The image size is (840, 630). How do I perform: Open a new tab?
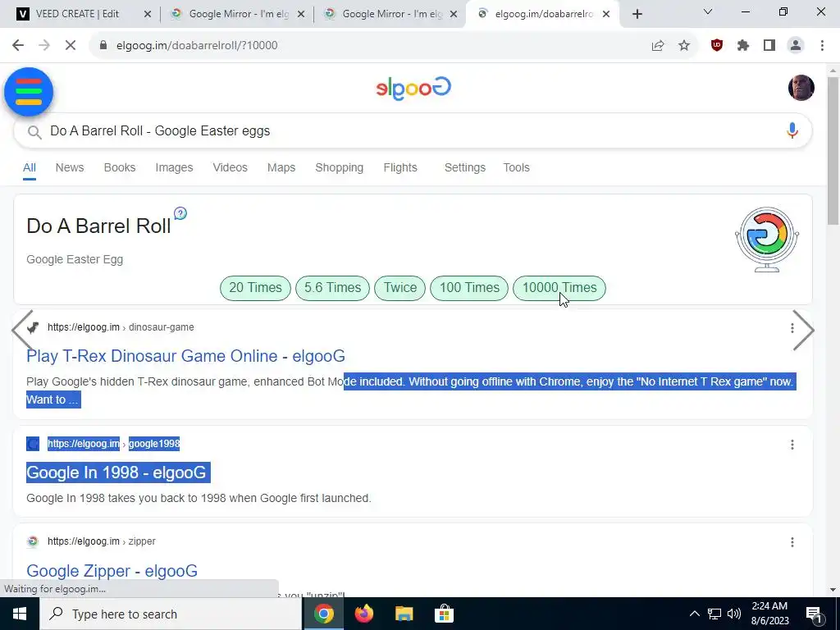click(637, 15)
